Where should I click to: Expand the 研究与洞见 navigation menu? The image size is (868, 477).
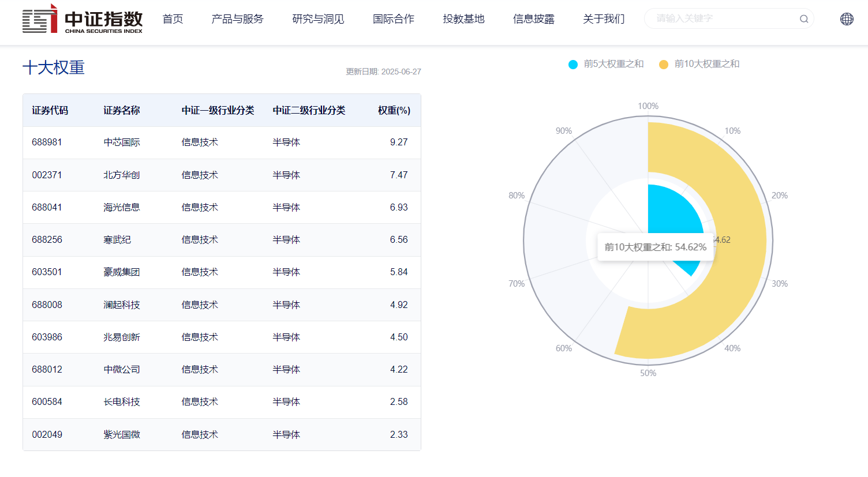(x=318, y=19)
